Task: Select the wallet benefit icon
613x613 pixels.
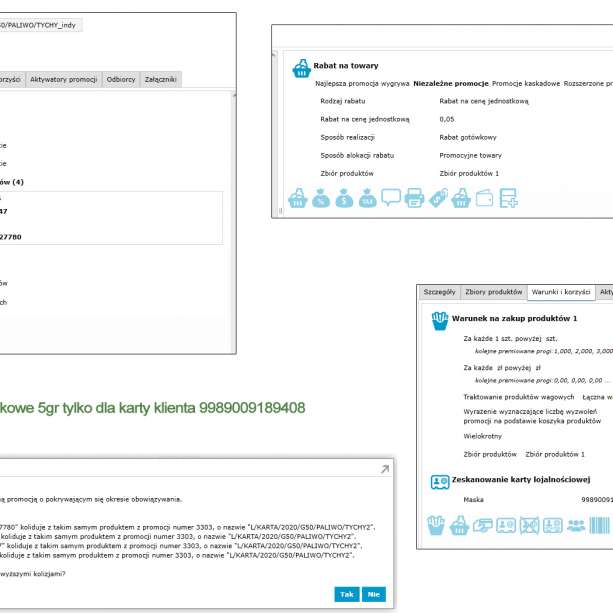Action: 485,198
